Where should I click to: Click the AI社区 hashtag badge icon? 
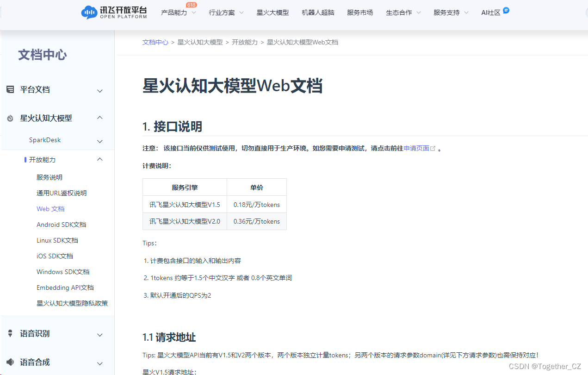point(506,10)
